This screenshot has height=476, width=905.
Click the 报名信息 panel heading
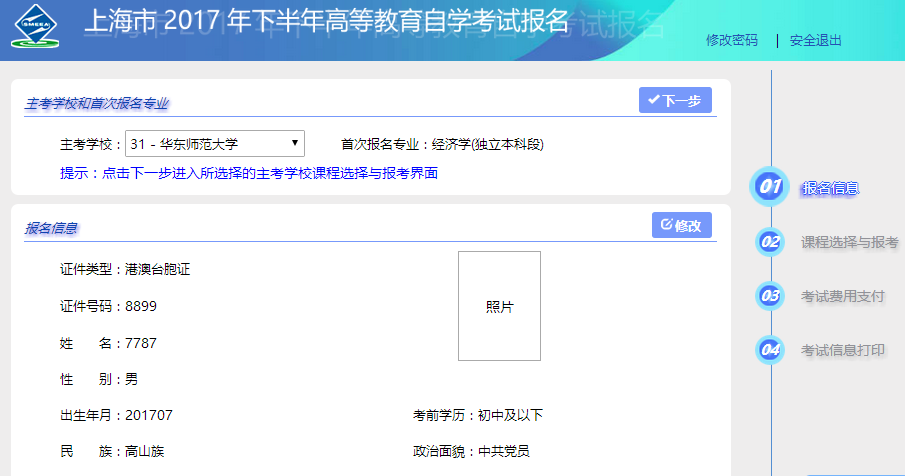pos(52,228)
